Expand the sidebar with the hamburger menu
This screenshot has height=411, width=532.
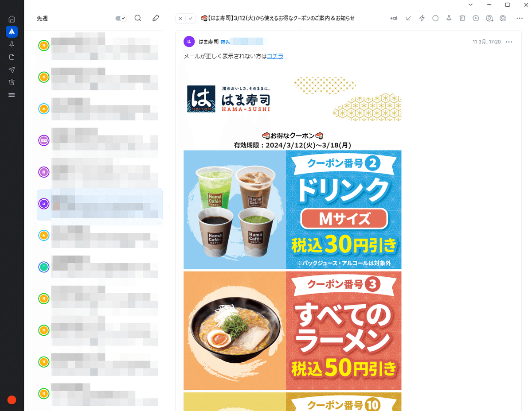[12, 95]
